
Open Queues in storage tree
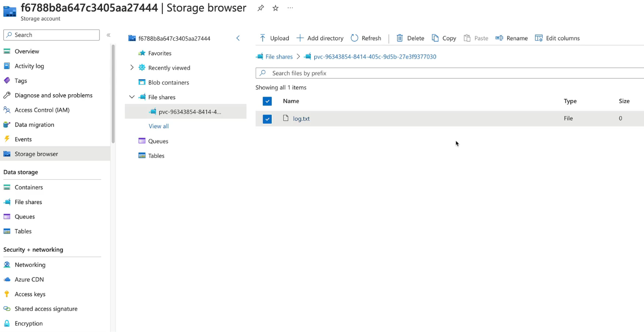pos(158,141)
